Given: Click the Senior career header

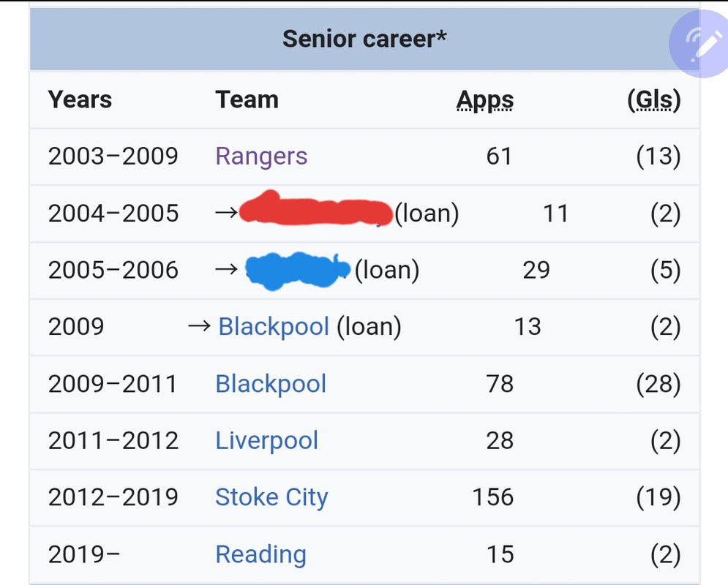Looking at the screenshot, I should coord(364,38).
